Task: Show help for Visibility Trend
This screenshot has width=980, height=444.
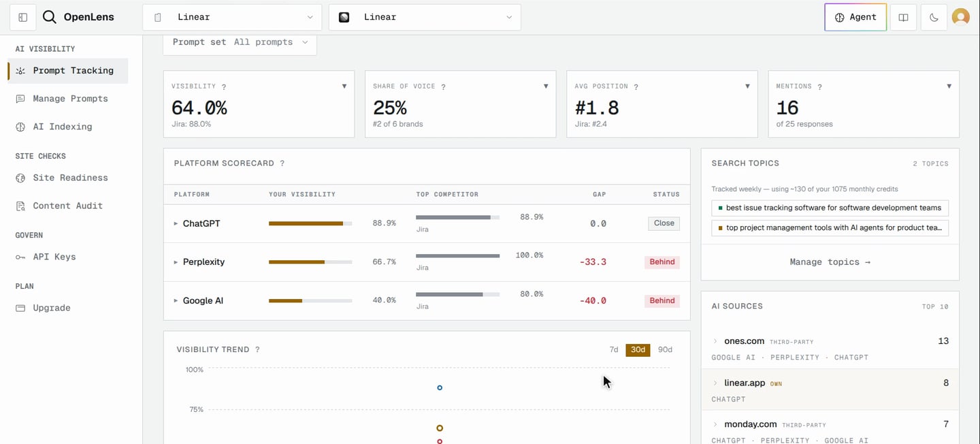Action: (257, 349)
